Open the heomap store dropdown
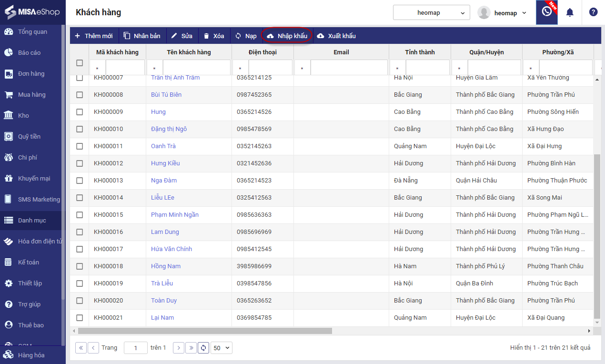 pos(431,13)
